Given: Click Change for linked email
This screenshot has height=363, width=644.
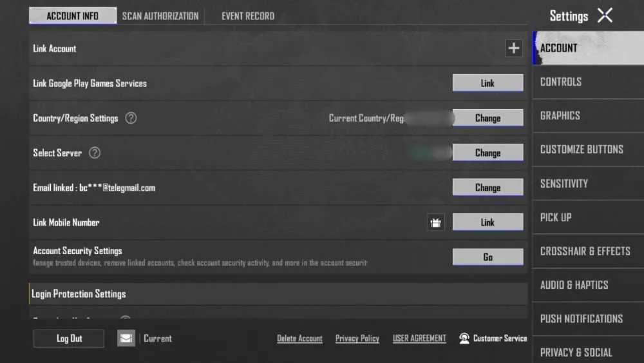Looking at the screenshot, I should (x=488, y=188).
